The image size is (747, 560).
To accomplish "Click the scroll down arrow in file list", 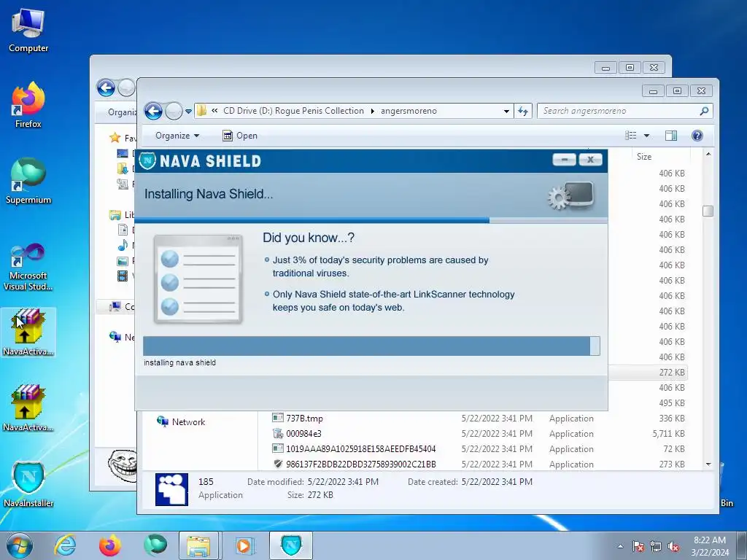I will pyautogui.click(x=708, y=464).
